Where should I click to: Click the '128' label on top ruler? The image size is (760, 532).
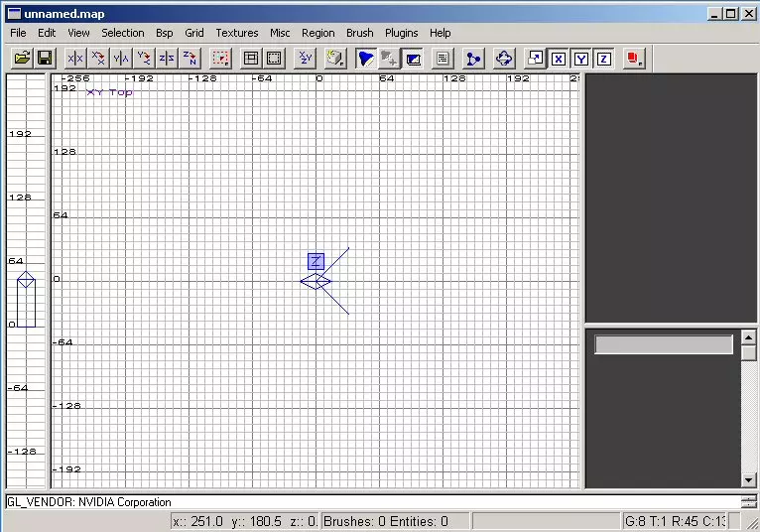[x=454, y=78]
